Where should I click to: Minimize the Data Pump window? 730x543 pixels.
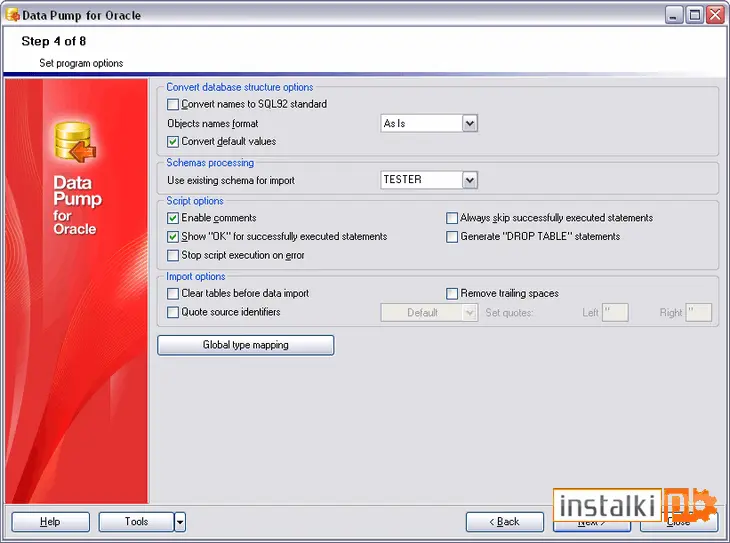tap(673, 15)
